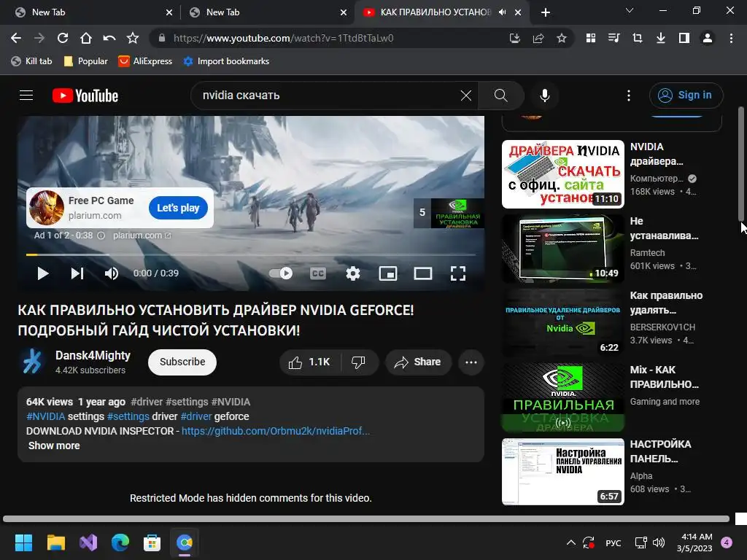Click the Dansk4Mighty channel avatar
This screenshot has height=560, width=747.
coord(32,362)
